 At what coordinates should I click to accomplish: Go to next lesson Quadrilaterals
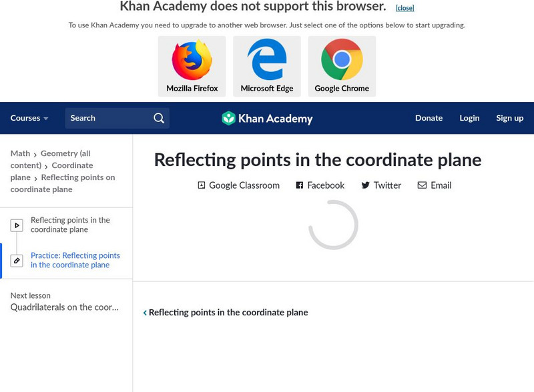pos(64,307)
